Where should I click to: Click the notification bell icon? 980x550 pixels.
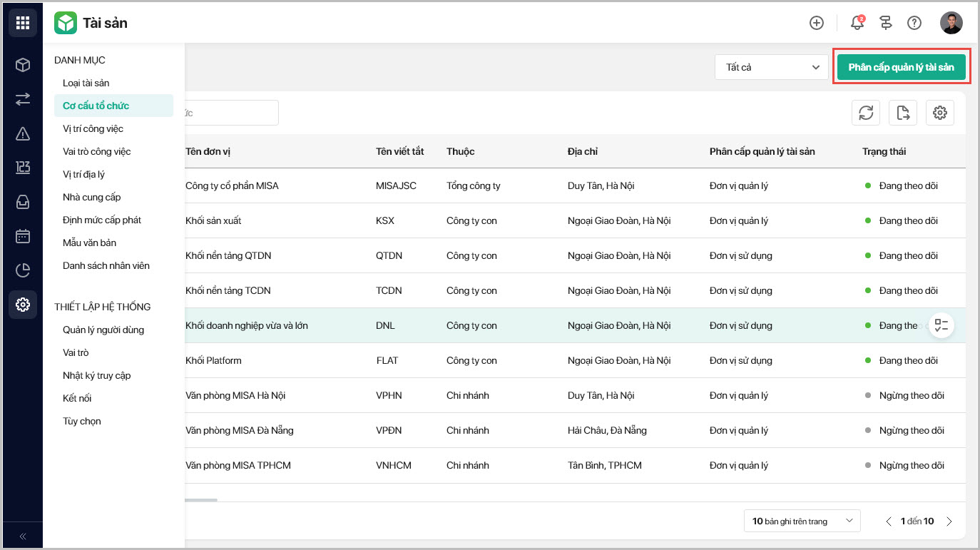pyautogui.click(x=857, y=23)
